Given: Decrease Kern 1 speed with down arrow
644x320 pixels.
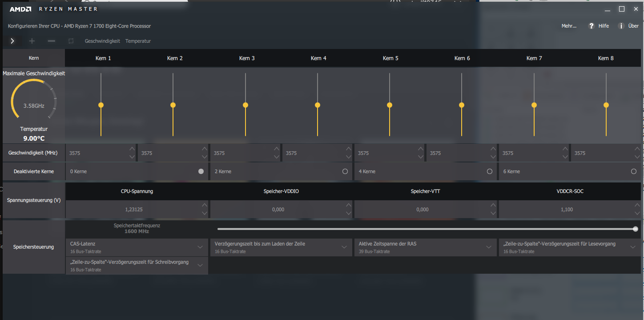Looking at the screenshot, I should (x=132, y=157).
